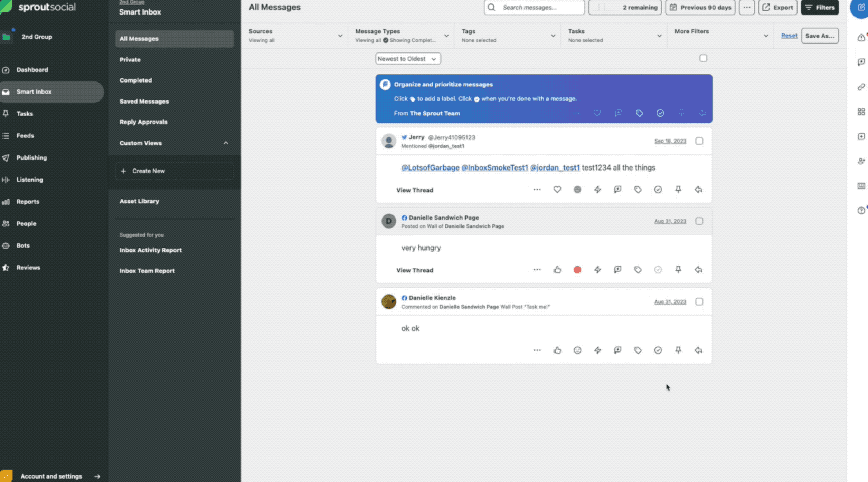Click the checkmark icon in the Organize banner
The width and height of the screenshot is (868, 482).
pos(660,113)
